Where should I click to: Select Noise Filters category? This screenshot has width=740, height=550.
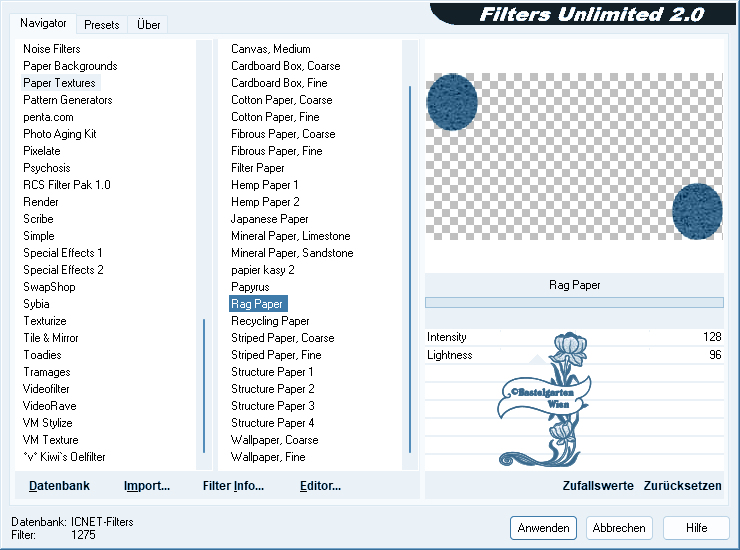[52, 49]
